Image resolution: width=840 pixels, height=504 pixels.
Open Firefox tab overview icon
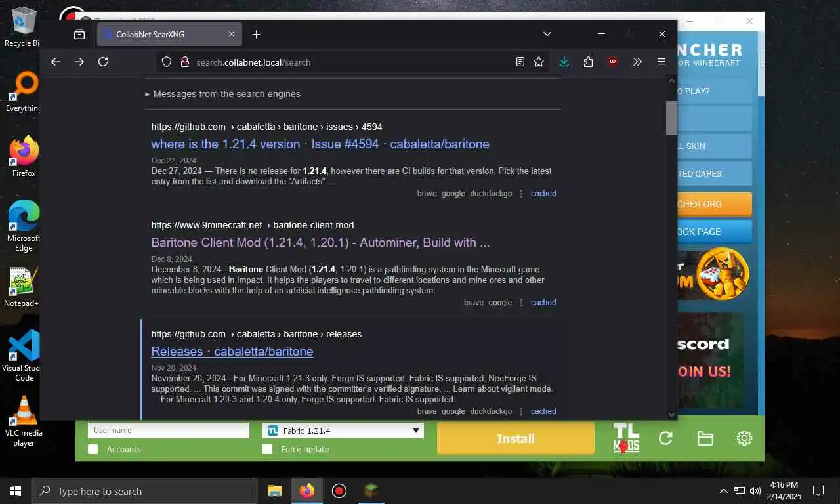[79, 34]
